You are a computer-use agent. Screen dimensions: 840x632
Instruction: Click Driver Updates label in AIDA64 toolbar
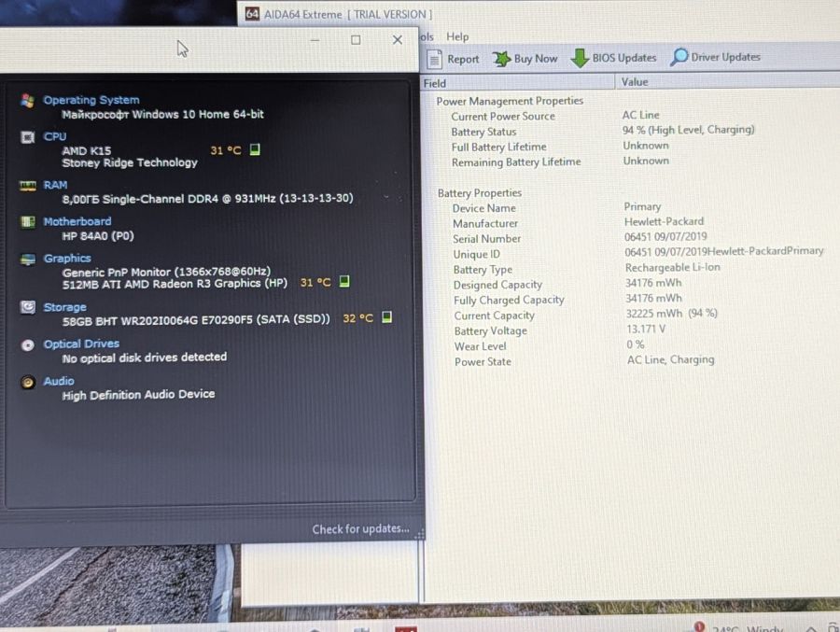[x=725, y=57]
